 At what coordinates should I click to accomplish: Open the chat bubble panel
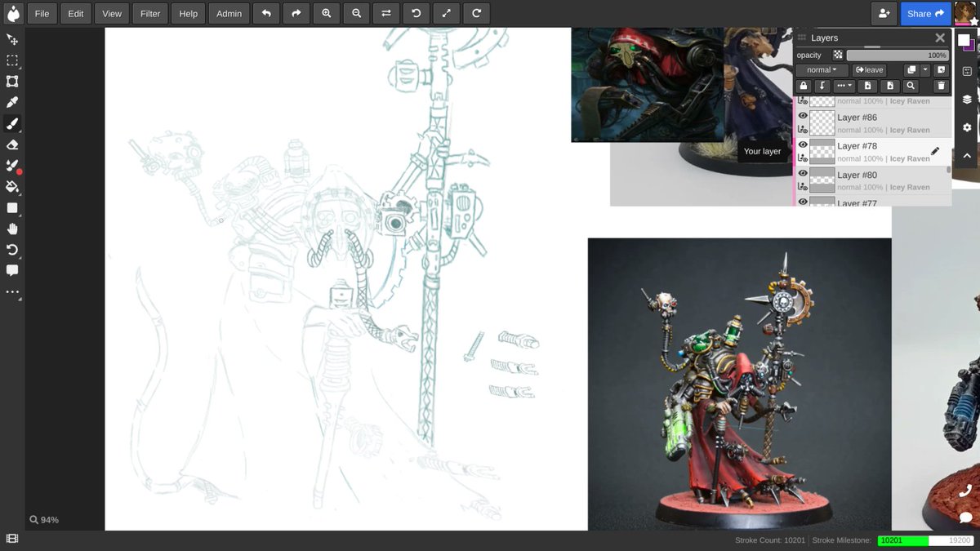point(965,518)
